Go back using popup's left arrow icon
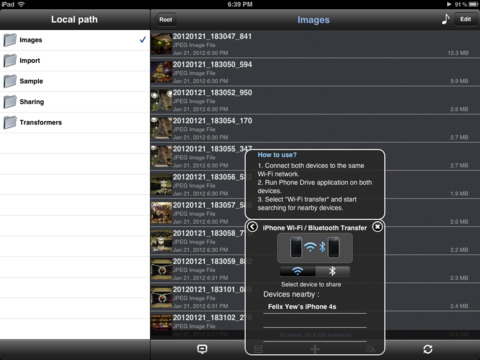This screenshot has height=360, width=480. [x=252, y=227]
